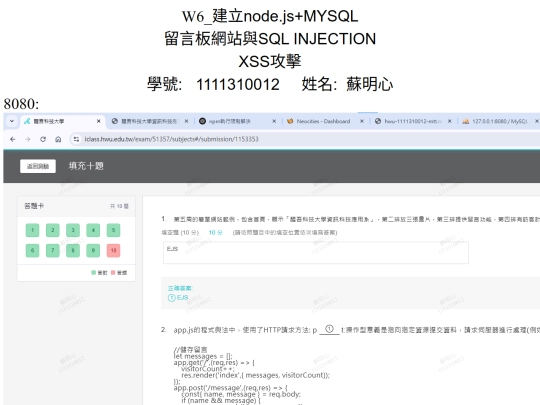
Task: Click the 答題卡 panel heading
Action: click(x=34, y=206)
